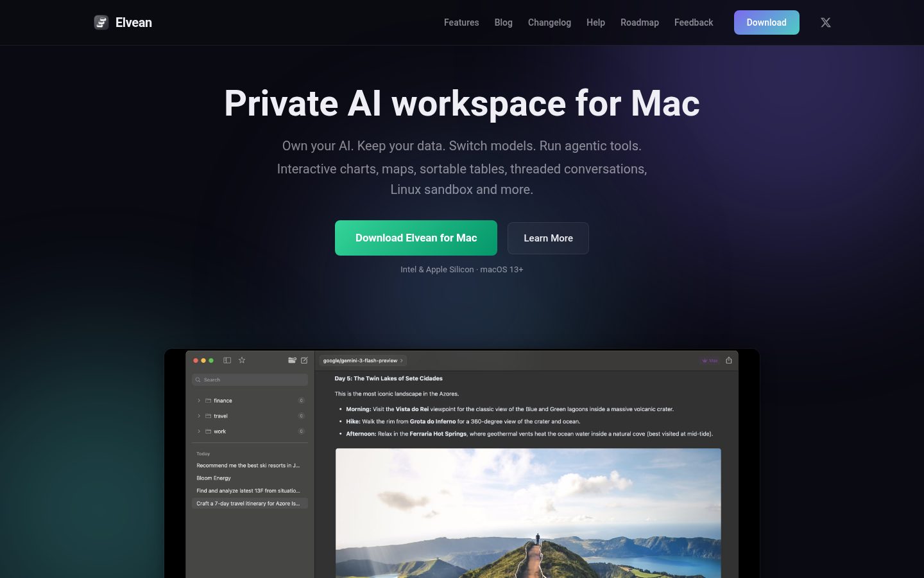Open the X (Twitter) profile icon
The width and height of the screenshot is (924, 578).
(826, 22)
